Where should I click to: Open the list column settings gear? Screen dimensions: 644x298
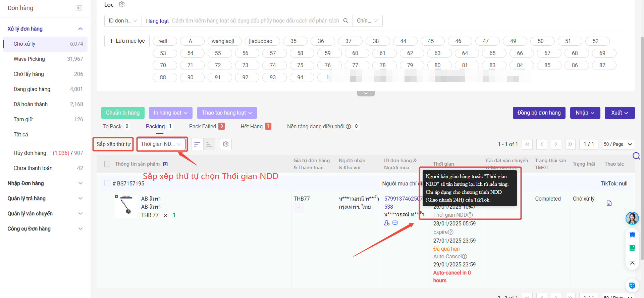point(226,144)
